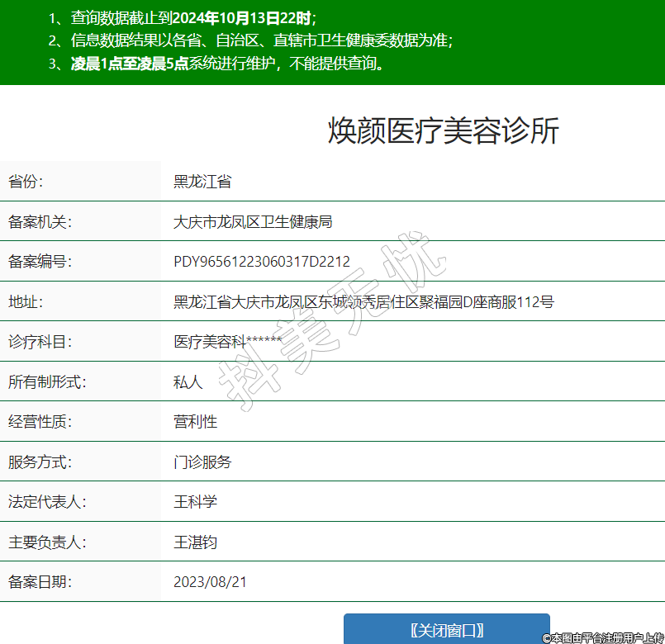665x644 pixels.
Task: Click the ownership value 私人
Action: tap(188, 382)
